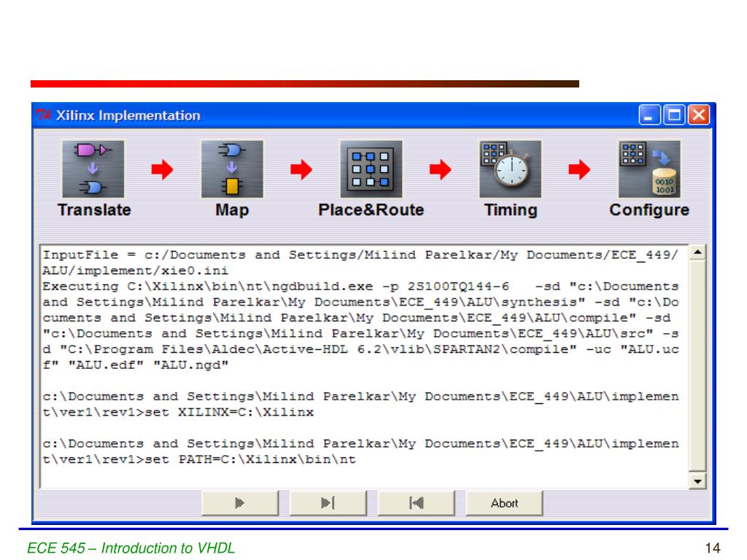Image resolution: width=747 pixels, height=560 pixels.
Task: Maximize the Xilinx Implementation window
Action: click(674, 114)
